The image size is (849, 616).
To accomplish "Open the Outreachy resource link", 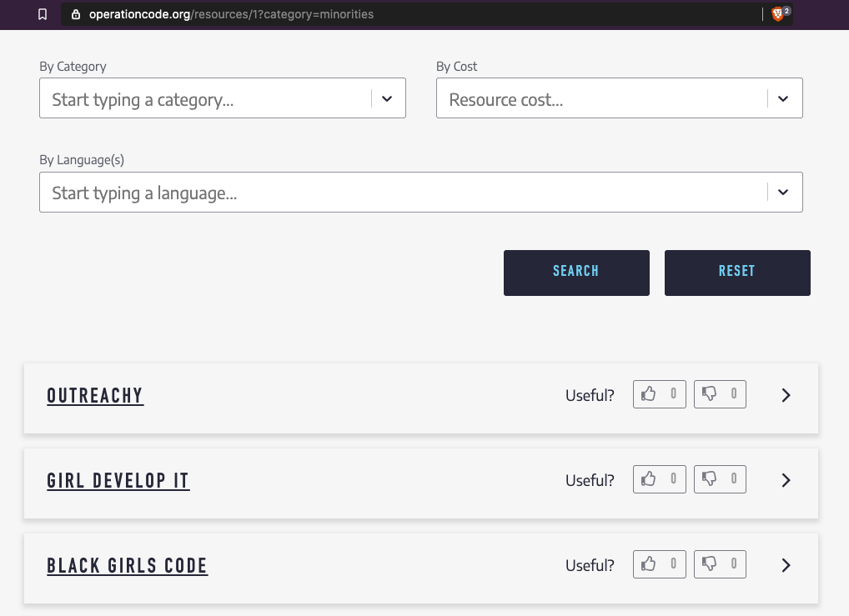I will coord(95,395).
